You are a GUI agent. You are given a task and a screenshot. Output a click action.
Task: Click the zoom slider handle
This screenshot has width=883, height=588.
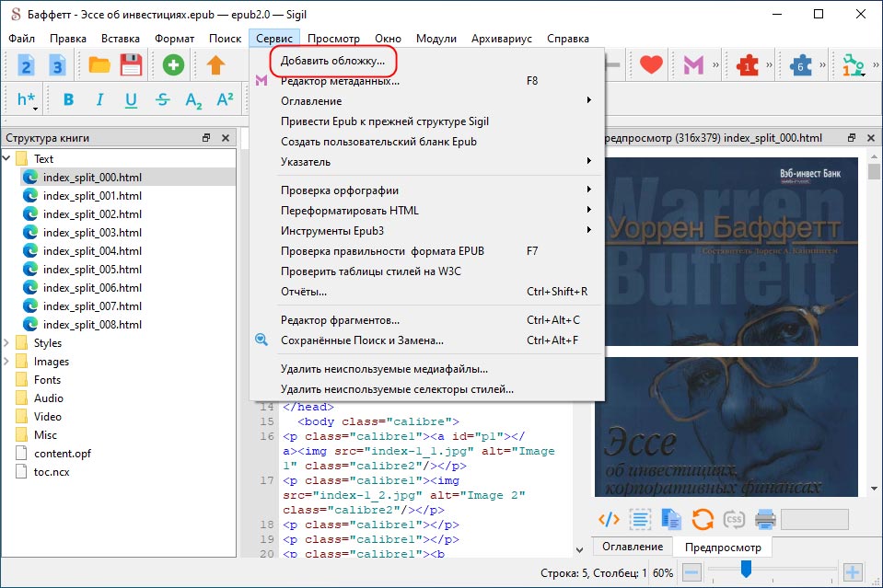pyautogui.click(x=746, y=569)
